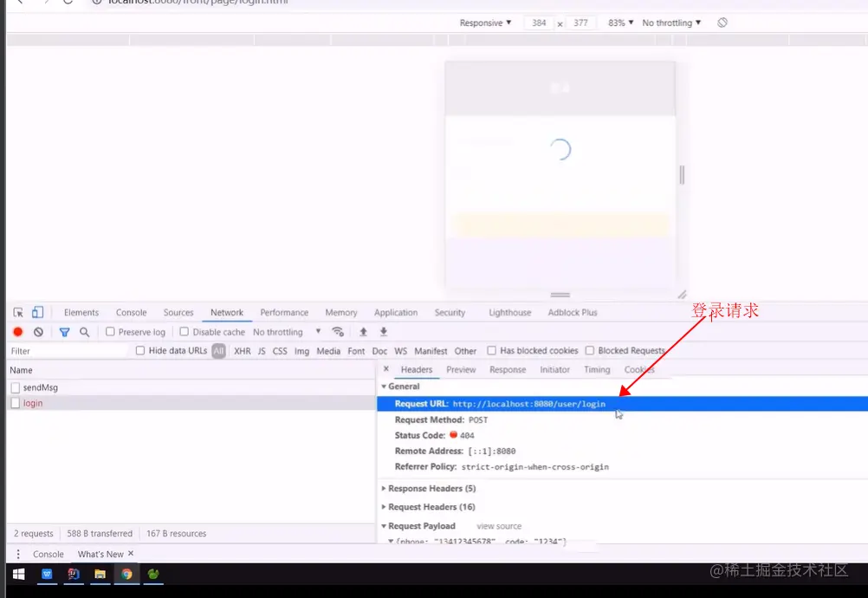Filter requests by Img
This screenshot has height=598, width=868.
301,351
